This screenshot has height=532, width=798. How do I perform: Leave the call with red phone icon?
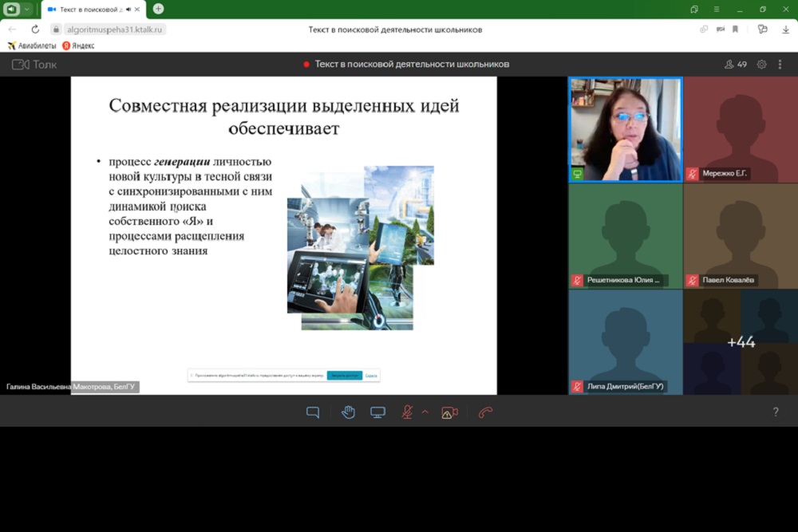click(485, 412)
